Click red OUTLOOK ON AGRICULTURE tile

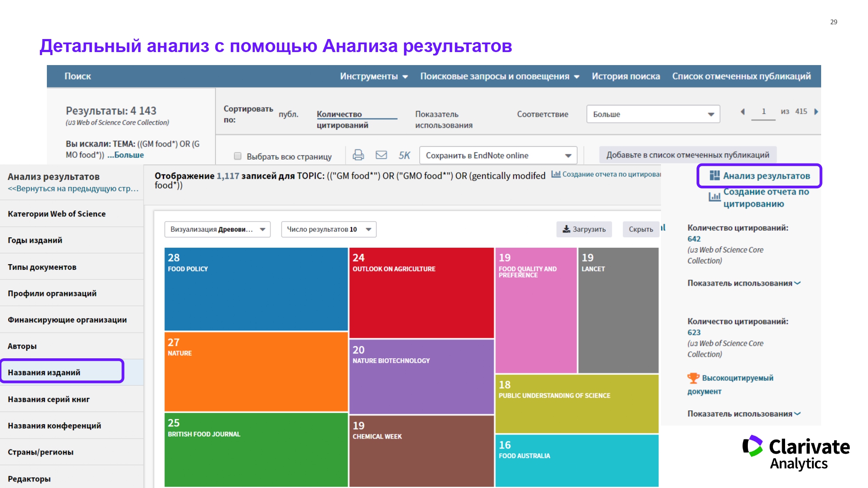421,293
